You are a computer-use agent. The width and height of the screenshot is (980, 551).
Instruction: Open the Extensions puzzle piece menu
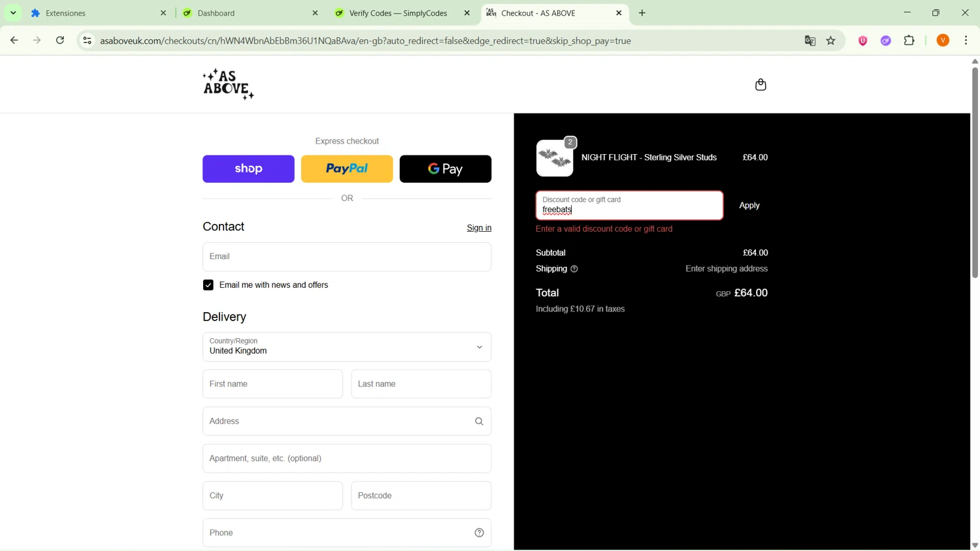[909, 40]
